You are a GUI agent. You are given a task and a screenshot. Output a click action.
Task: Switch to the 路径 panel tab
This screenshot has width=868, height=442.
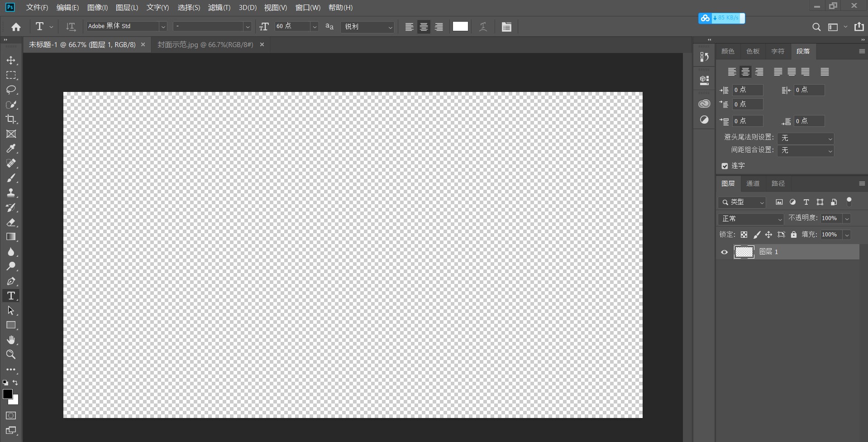[778, 183]
